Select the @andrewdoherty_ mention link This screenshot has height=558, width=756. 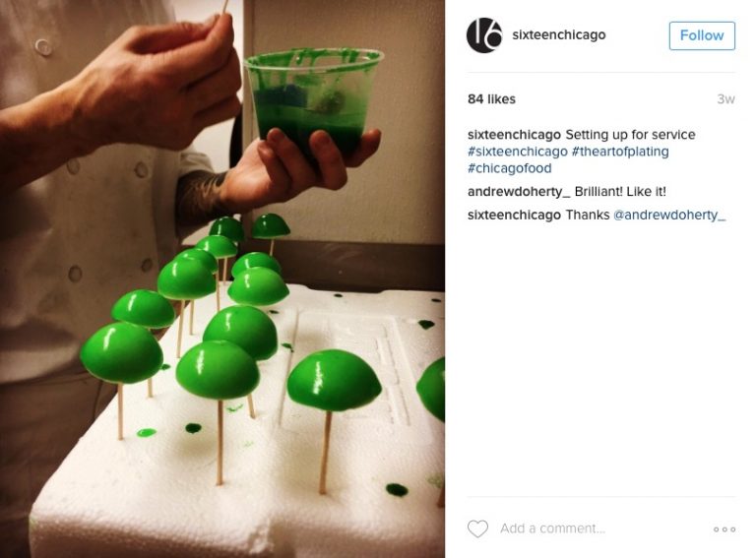point(669,215)
